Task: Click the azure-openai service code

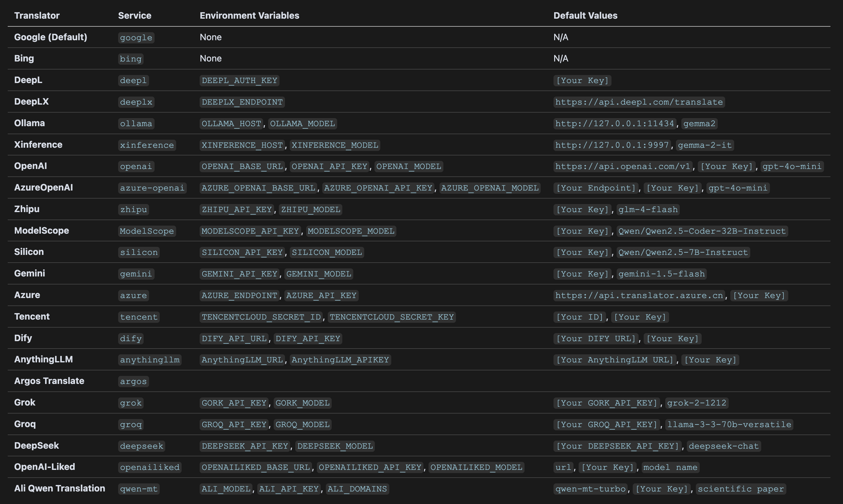Action: [x=152, y=188]
